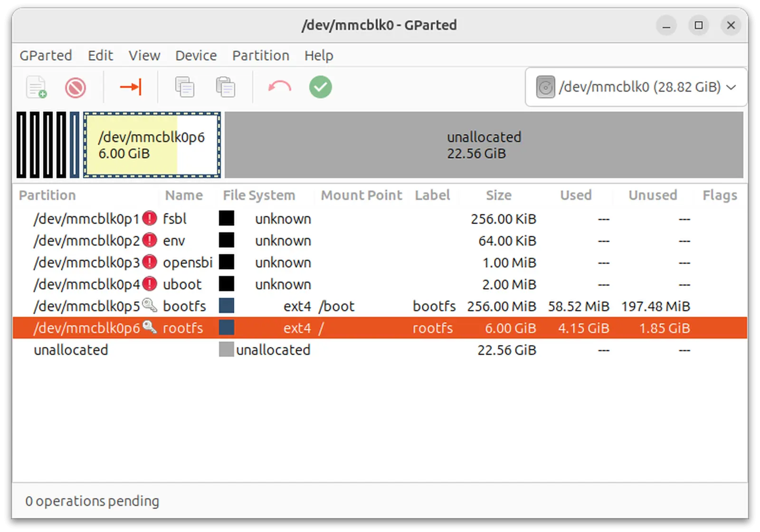This screenshot has width=760, height=532.
Task: Select the /dev/mmcblk0p6 block in disk map
Action: [152, 145]
